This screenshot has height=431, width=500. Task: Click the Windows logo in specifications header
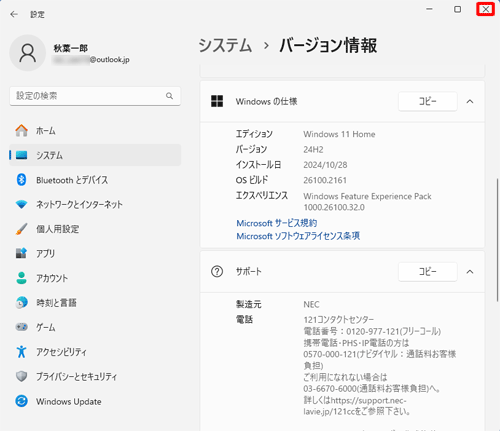tap(217, 101)
